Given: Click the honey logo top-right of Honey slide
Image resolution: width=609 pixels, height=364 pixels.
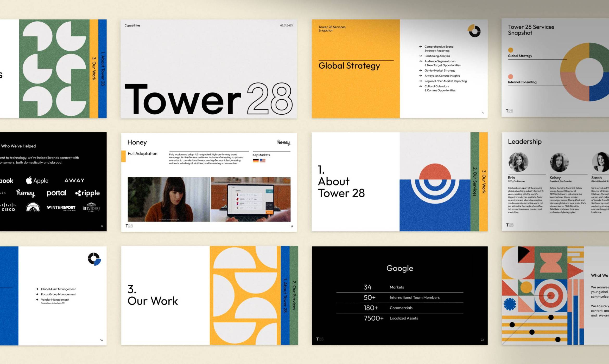Looking at the screenshot, I should tap(283, 142).
